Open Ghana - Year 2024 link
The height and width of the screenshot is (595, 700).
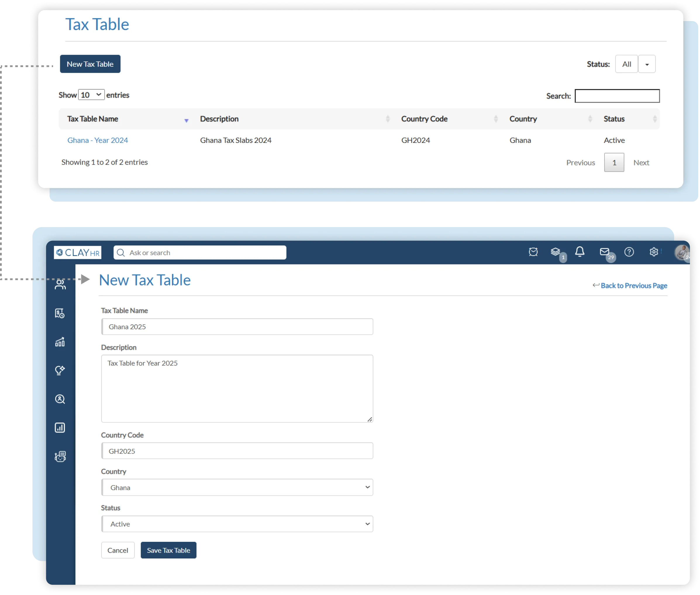pyautogui.click(x=98, y=140)
